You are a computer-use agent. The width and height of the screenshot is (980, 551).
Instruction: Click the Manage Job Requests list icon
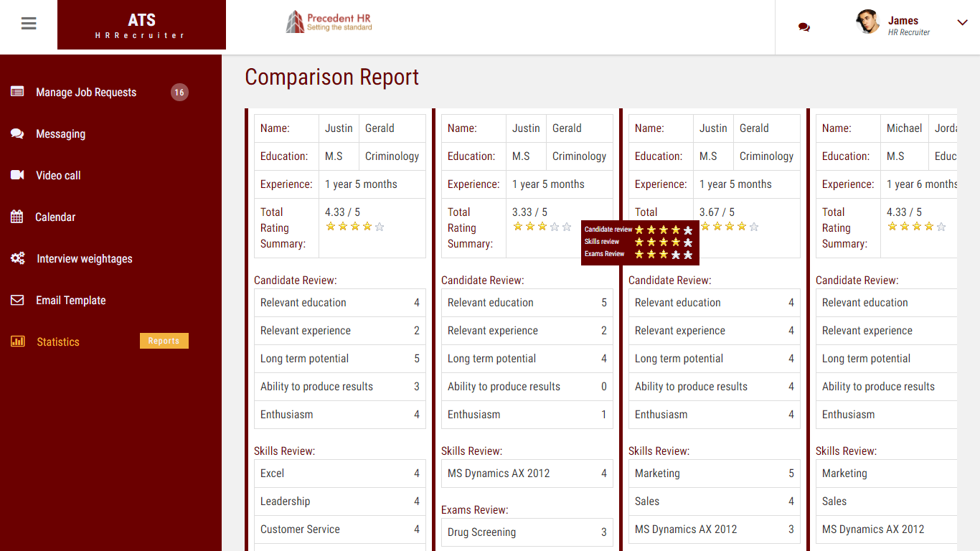17,92
